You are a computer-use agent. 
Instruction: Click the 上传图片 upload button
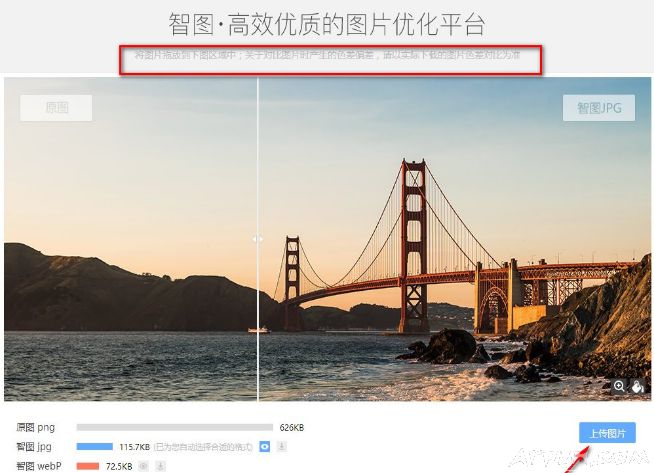[x=607, y=433]
